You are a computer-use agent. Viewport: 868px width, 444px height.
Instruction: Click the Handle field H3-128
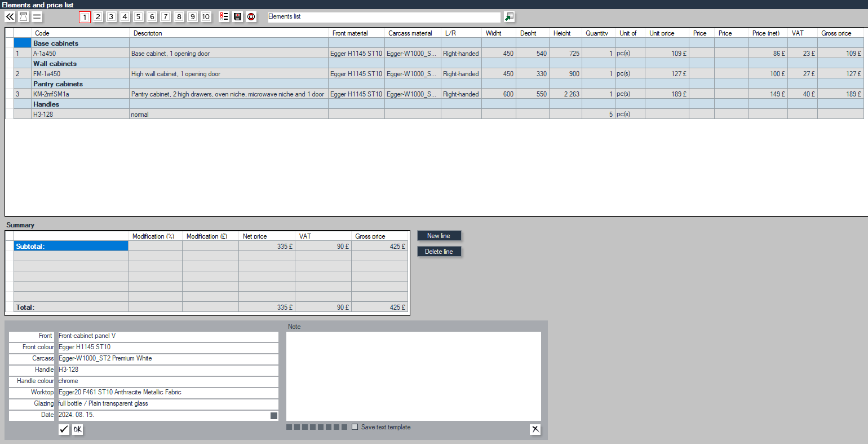click(168, 370)
